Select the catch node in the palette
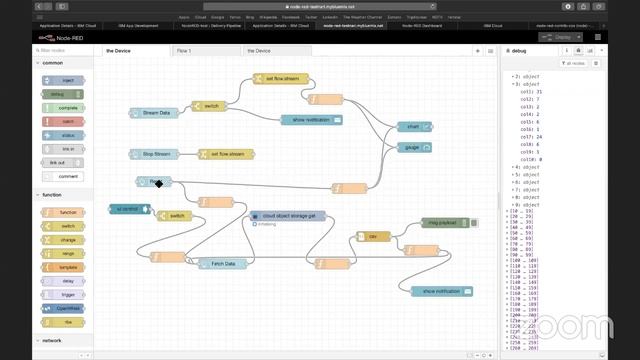 63,122
